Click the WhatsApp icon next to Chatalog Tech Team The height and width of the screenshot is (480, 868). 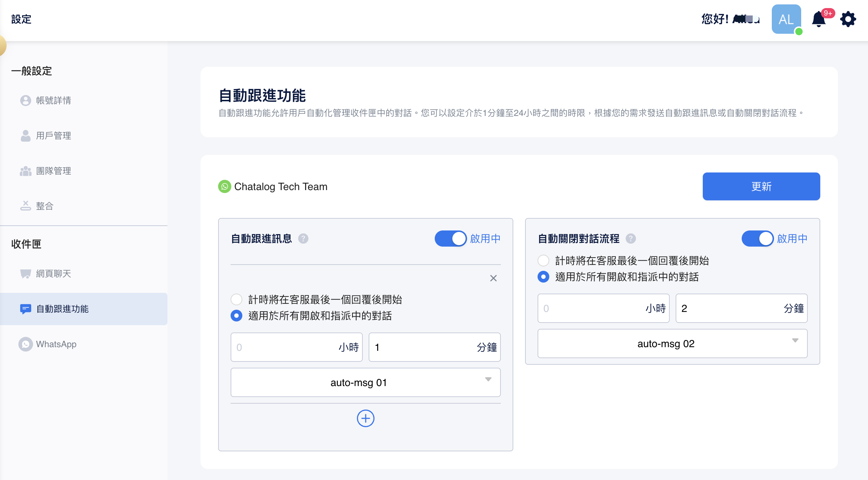click(x=224, y=186)
